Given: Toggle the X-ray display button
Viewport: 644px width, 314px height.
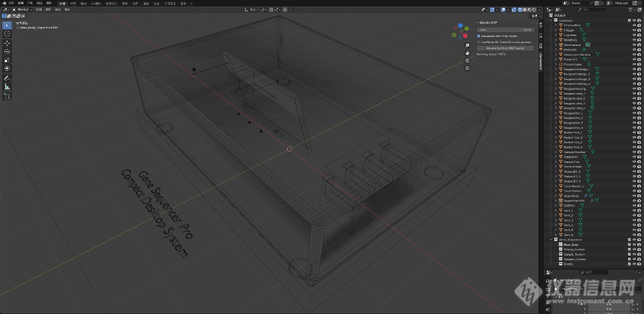Looking at the screenshot, I should tap(514, 9).
